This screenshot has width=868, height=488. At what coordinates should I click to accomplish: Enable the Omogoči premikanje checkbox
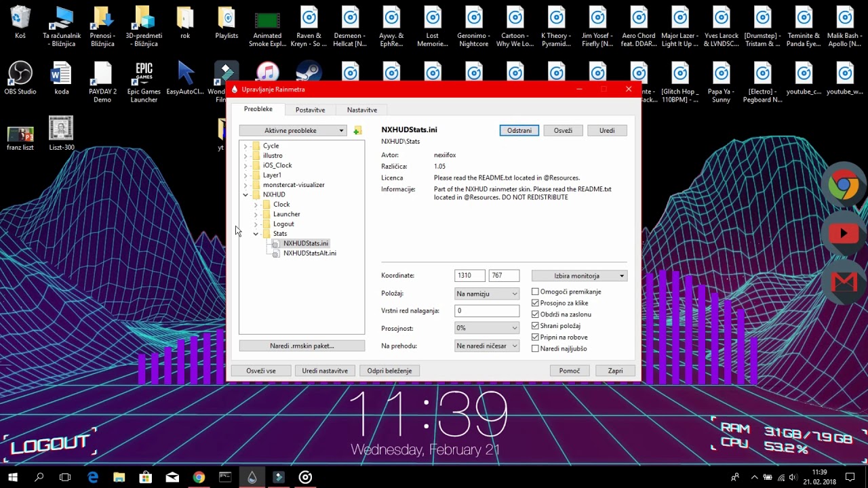535,291
